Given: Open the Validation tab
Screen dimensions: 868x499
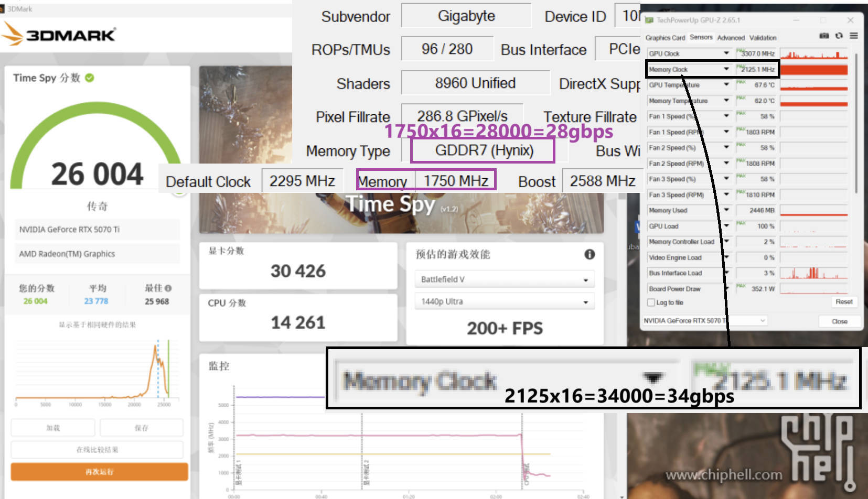Looking at the screenshot, I should (x=764, y=38).
